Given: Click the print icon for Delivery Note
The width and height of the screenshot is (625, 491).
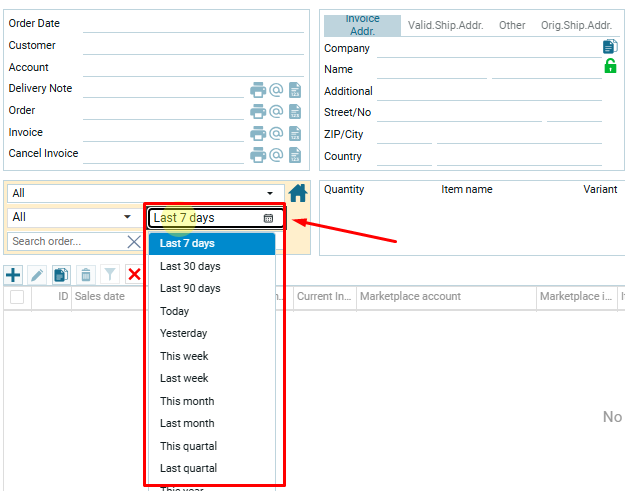Looking at the screenshot, I should (x=258, y=90).
